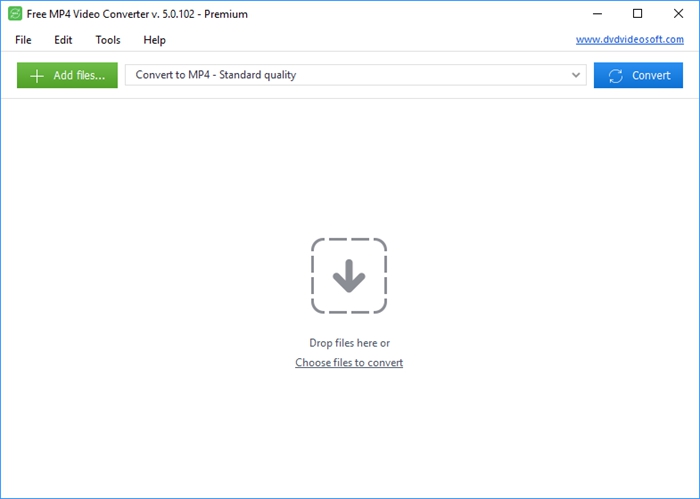Click the empty menu bar space right of Help
700x499 pixels.
371,40
